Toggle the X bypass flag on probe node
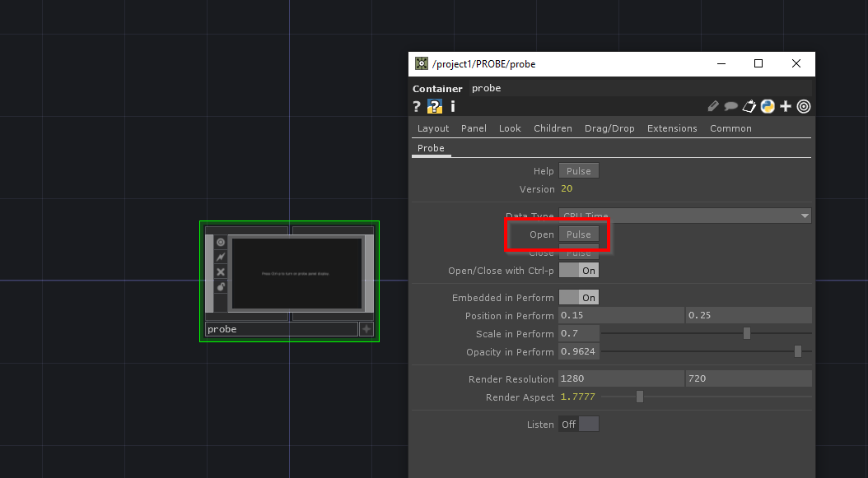Image resolution: width=868 pixels, height=478 pixels. tap(221, 271)
